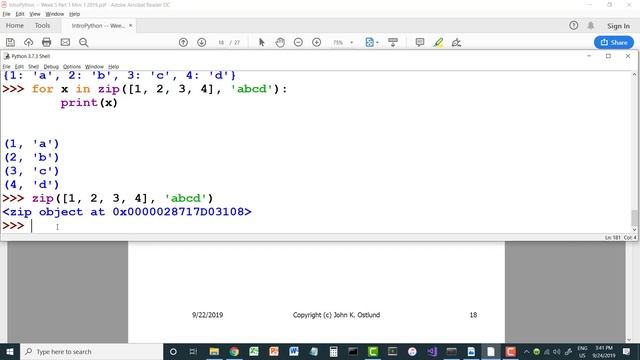Open Acrobat View menu
640x360 pixels.
pos(35,14)
